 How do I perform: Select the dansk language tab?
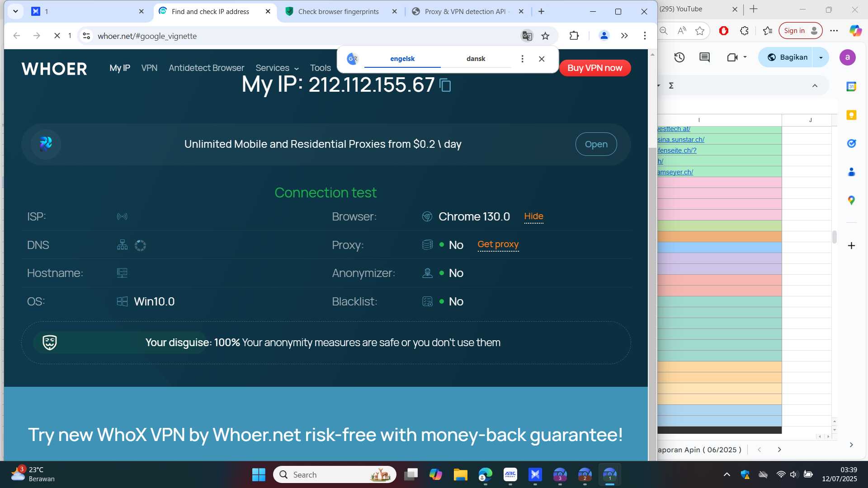[476, 59]
